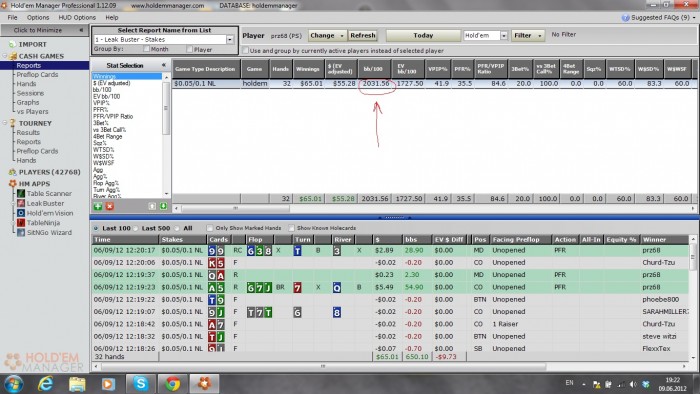Click the hands list horizontal scrollbar
Viewport: 700px width, 394px height.
(323, 366)
